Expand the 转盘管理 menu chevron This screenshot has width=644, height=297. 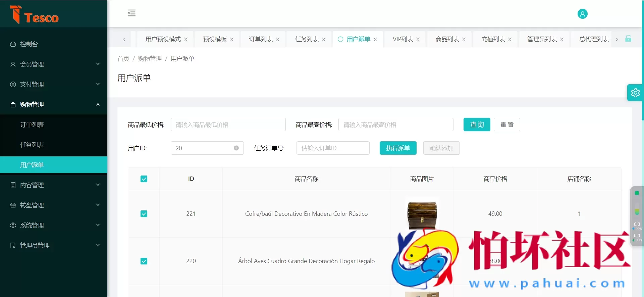tap(98, 205)
